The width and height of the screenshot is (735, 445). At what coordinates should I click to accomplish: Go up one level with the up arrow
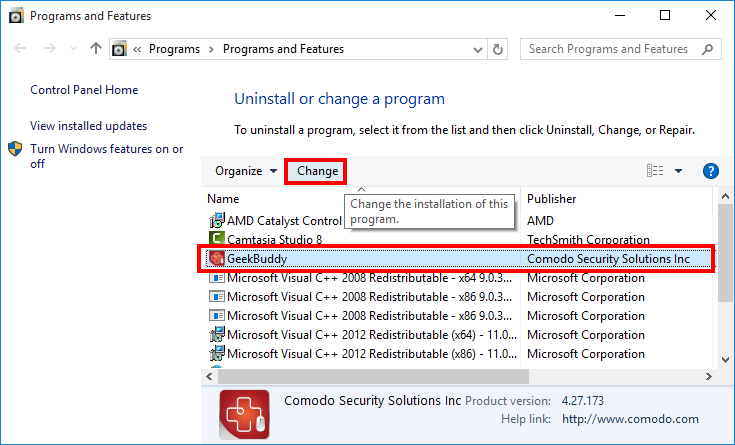[96, 48]
